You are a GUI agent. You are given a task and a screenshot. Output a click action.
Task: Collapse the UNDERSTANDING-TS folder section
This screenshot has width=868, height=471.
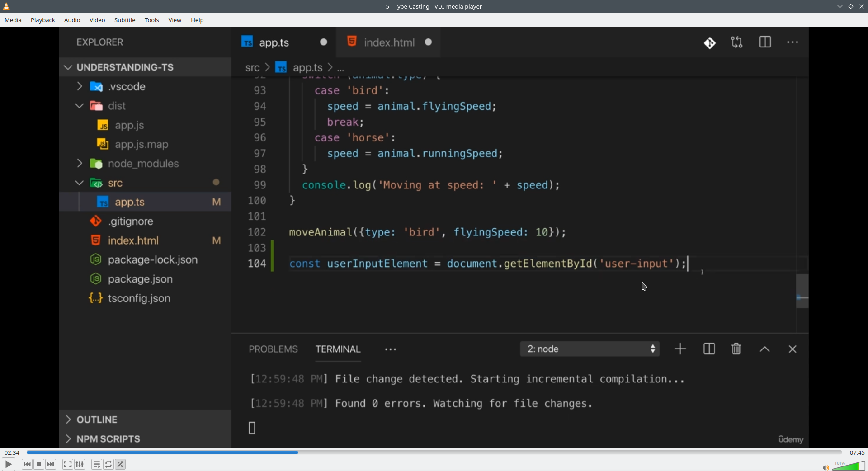tap(145, 67)
